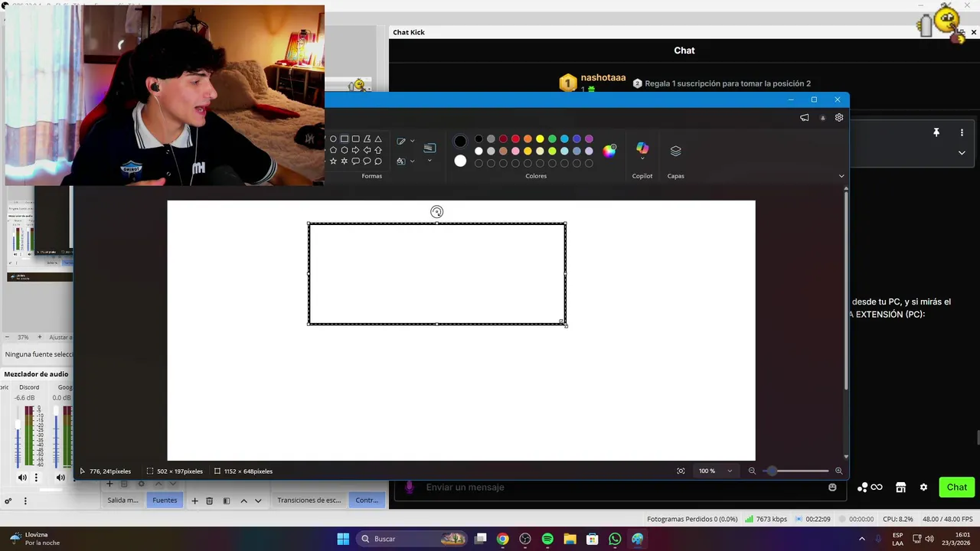
Task: Select the six-point star shape
Action: [345, 161]
